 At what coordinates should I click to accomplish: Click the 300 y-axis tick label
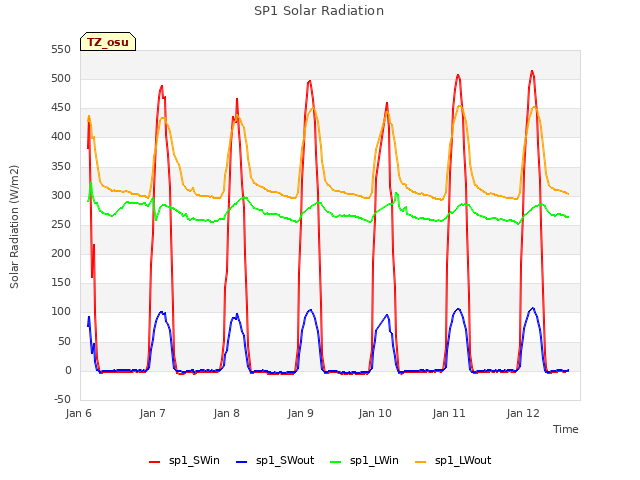click(61, 196)
